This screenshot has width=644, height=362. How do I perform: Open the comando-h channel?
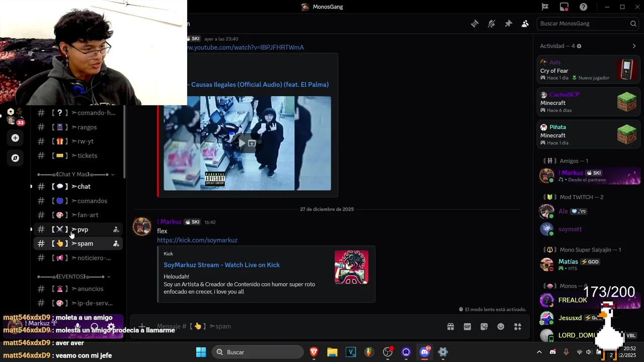pos(78,113)
